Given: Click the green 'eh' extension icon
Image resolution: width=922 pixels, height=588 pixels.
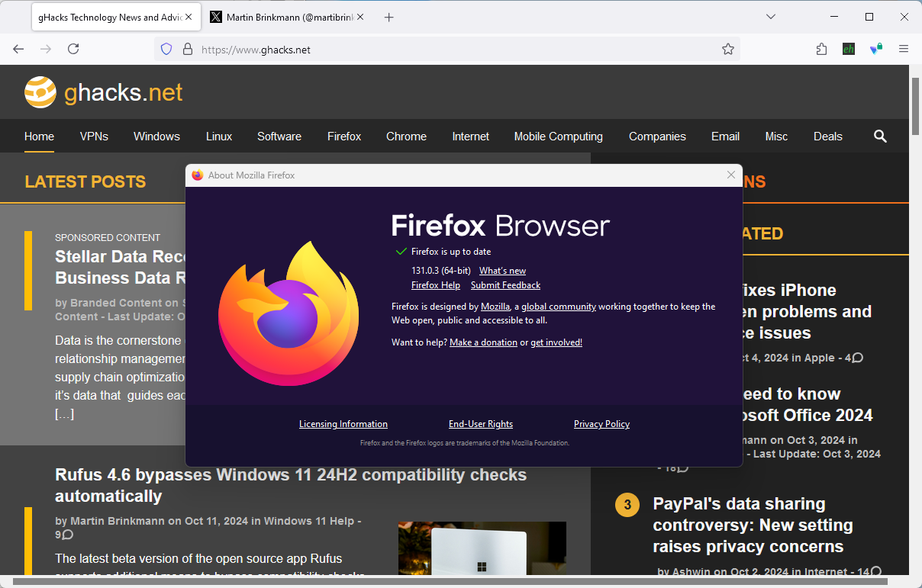Looking at the screenshot, I should point(849,49).
